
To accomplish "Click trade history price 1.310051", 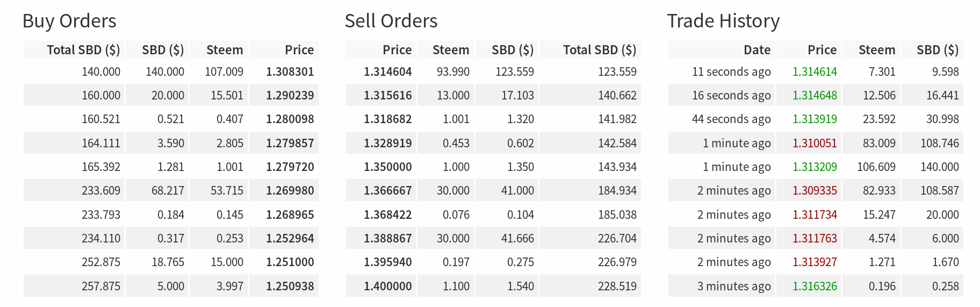I will [x=815, y=143].
